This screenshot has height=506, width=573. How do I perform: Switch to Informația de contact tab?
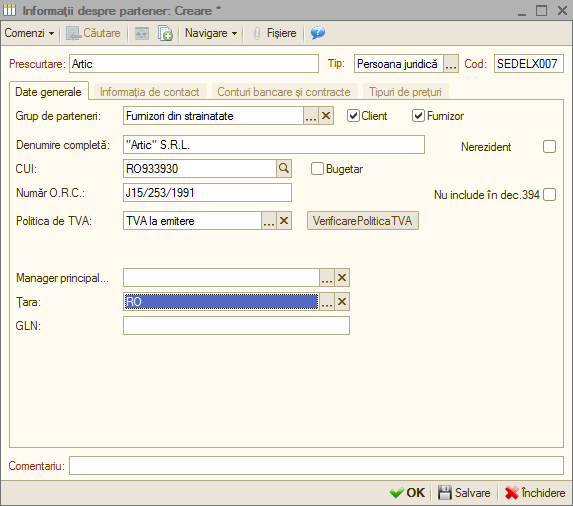tap(149, 92)
